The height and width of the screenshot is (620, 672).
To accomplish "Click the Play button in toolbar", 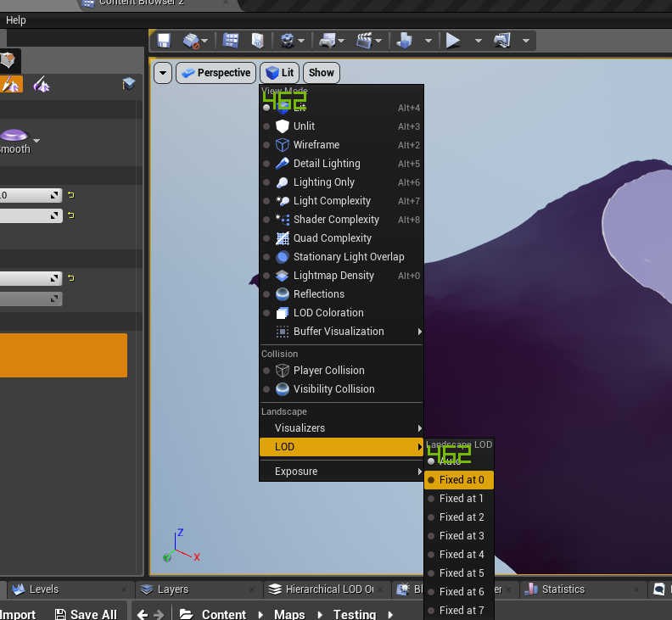I will coord(452,41).
